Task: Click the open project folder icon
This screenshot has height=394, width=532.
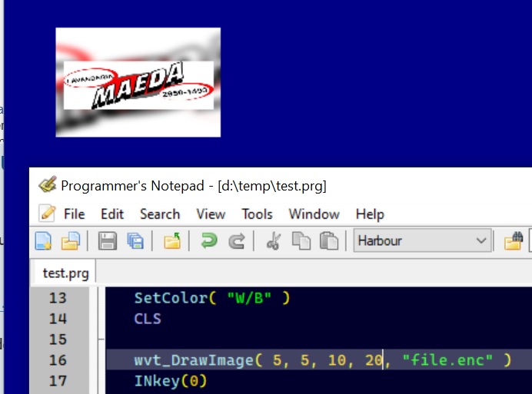Action: tap(172, 240)
